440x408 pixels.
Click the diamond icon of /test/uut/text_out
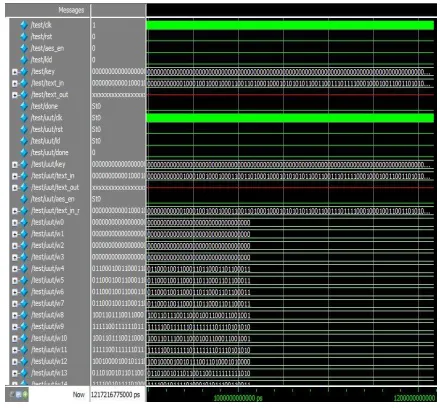[24, 187]
